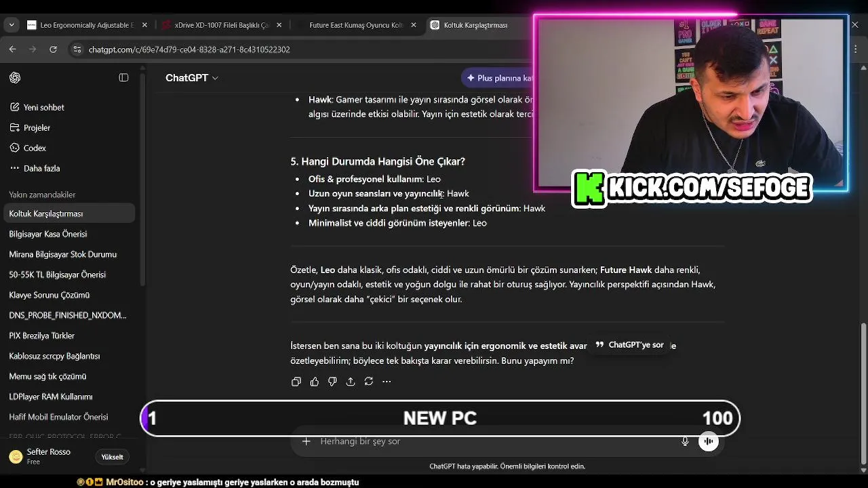Click the 5. Hangi Durumda Hangisi Öne Çıkar heading
This screenshot has width=868, height=488.
tap(378, 161)
